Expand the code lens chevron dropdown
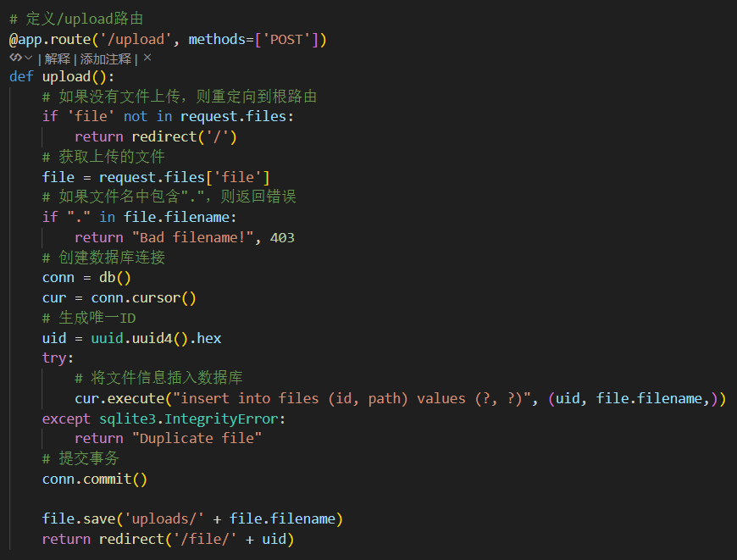The height and width of the screenshot is (560, 737). [x=29, y=58]
